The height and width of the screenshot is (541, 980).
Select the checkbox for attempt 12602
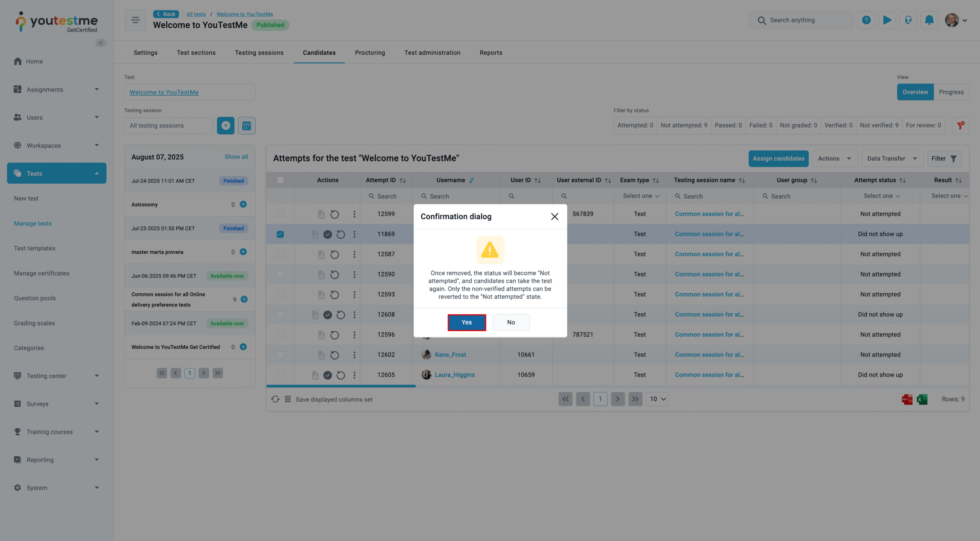(280, 355)
